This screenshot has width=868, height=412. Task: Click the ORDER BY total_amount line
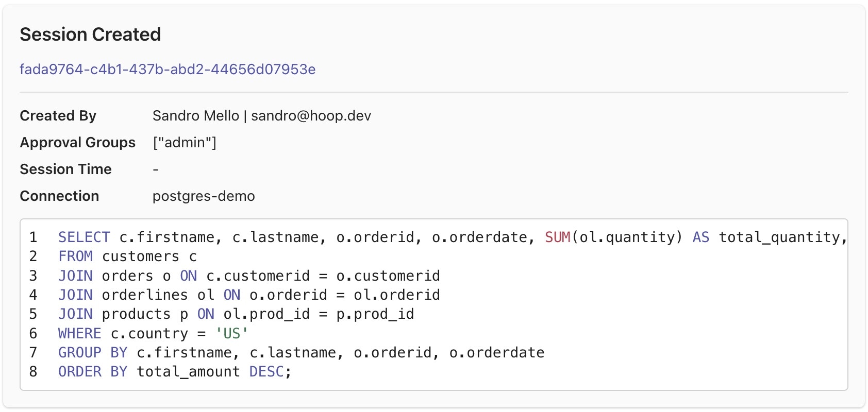pos(175,371)
